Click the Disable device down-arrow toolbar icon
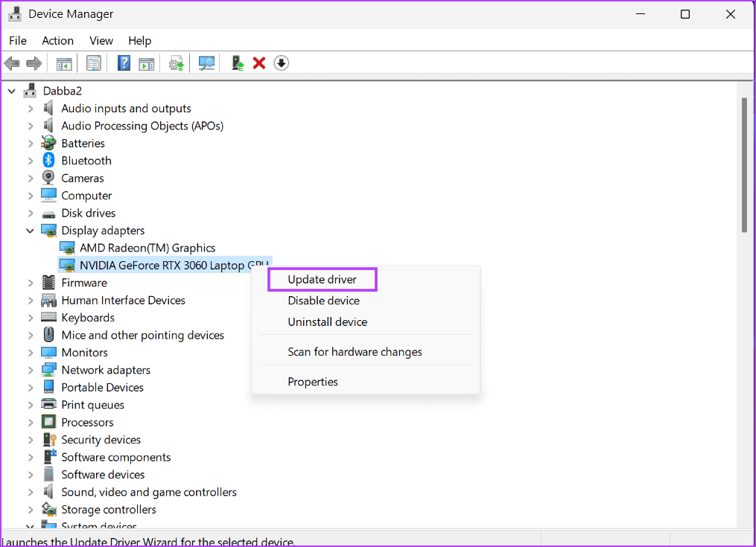Image resolution: width=756 pixels, height=547 pixels. pyautogui.click(x=281, y=63)
